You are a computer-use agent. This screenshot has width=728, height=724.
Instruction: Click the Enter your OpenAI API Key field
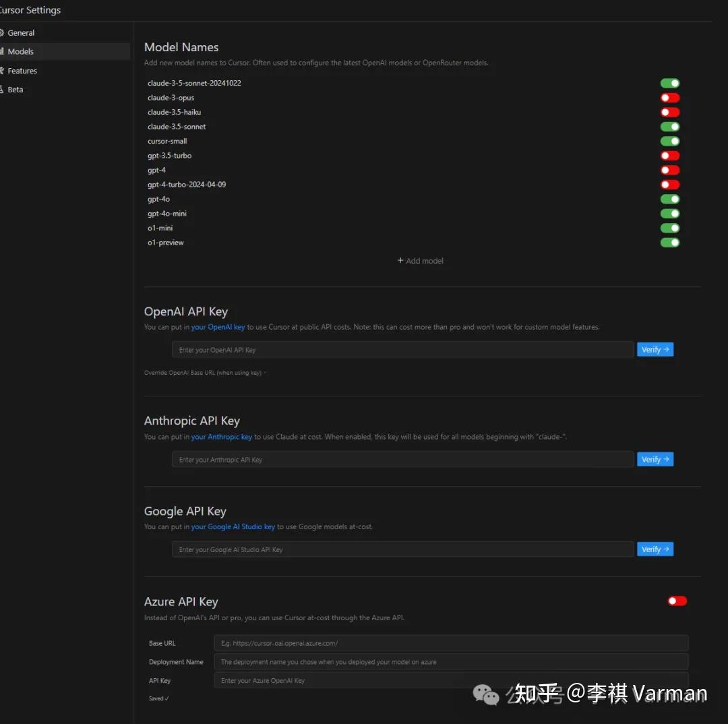click(x=402, y=349)
